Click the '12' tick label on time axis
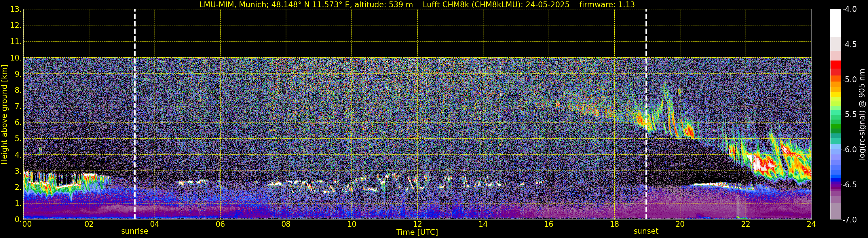This screenshot has width=868, height=238. point(417,224)
